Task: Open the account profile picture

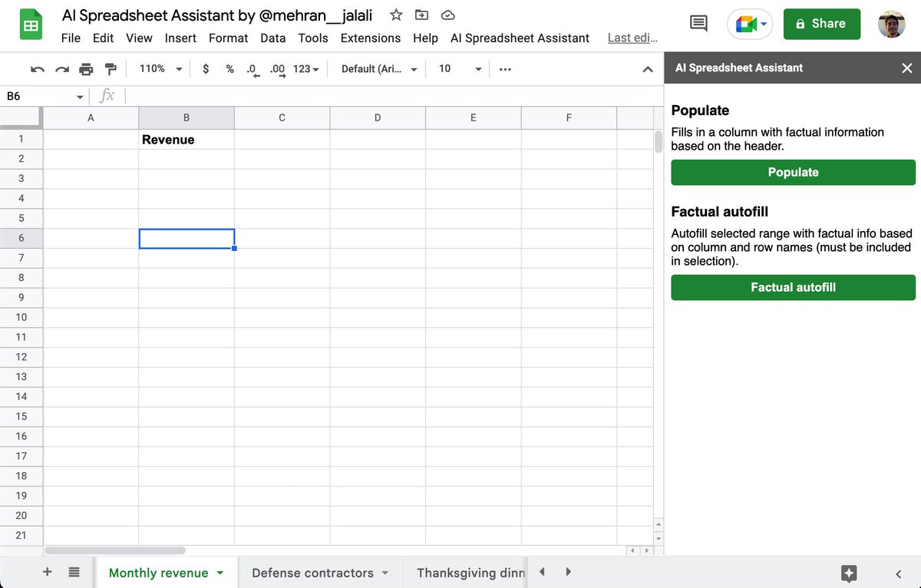Action: [x=891, y=24]
